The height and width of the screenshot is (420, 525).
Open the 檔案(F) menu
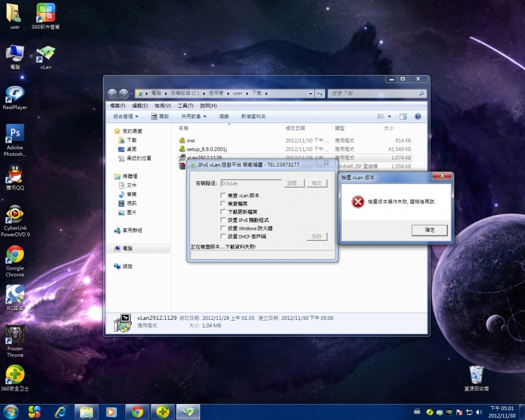tap(116, 106)
